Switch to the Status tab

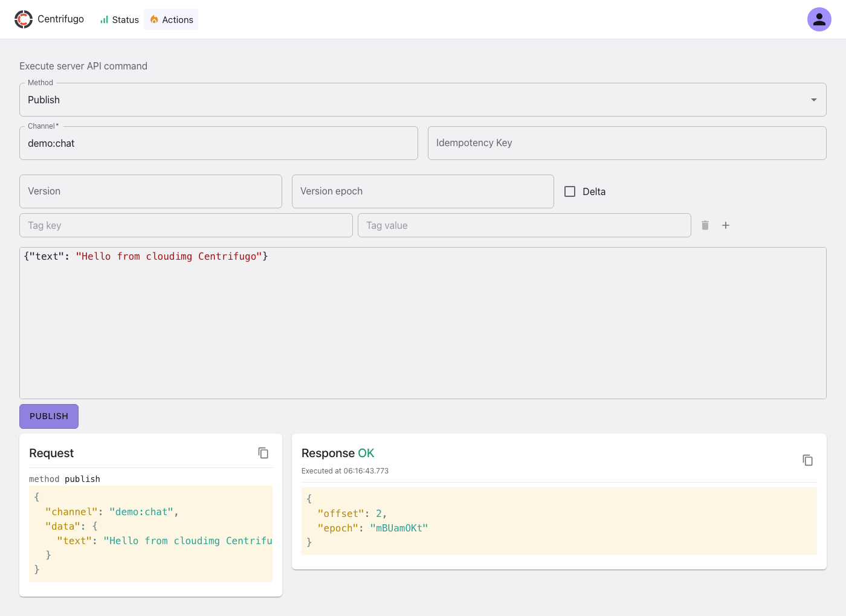coord(120,19)
